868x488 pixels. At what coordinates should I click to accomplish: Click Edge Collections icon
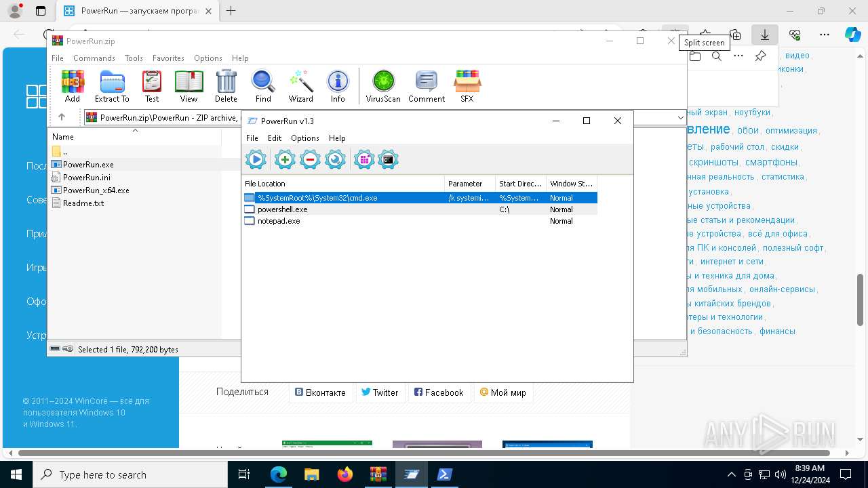click(x=735, y=34)
